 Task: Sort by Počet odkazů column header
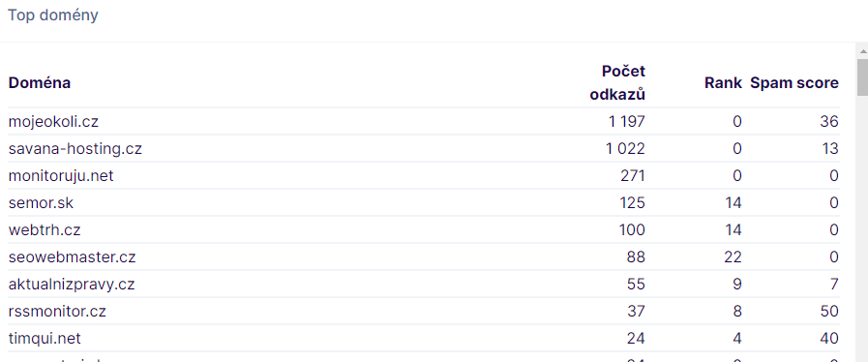617,83
